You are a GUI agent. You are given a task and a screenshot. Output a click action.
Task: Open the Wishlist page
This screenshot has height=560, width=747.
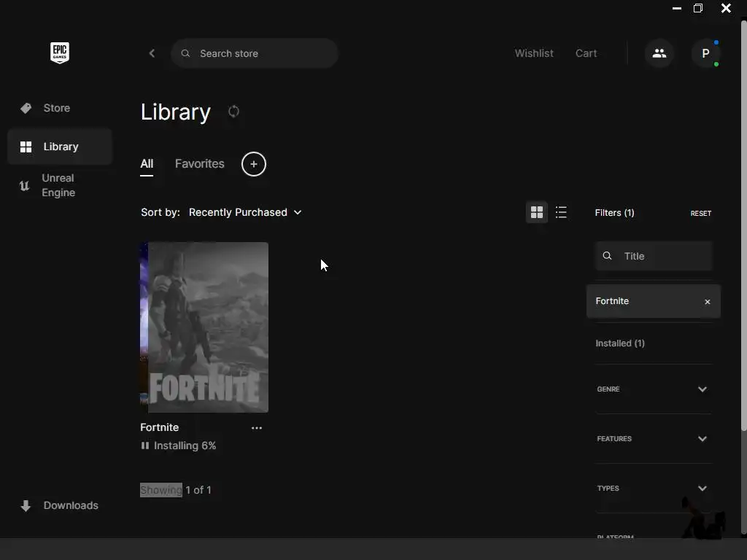533,53
